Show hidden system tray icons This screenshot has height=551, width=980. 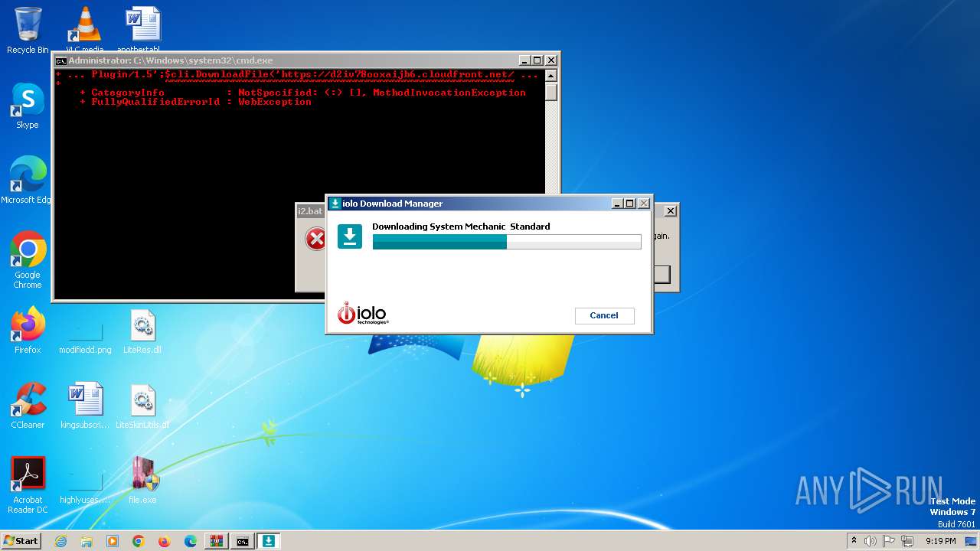(x=854, y=541)
